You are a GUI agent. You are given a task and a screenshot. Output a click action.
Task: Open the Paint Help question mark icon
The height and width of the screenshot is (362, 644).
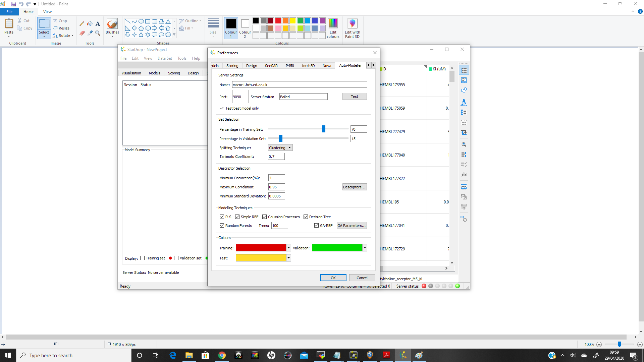coord(640,11)
